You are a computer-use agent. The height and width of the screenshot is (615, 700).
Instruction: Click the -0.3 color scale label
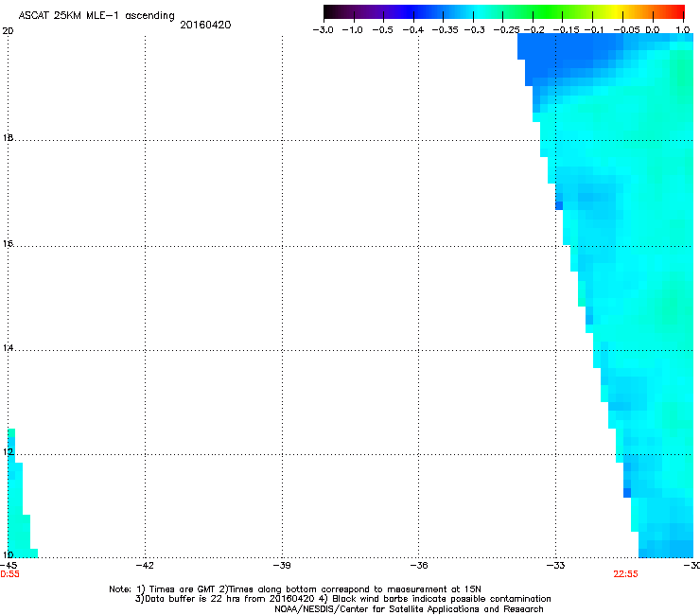point(474,30)
